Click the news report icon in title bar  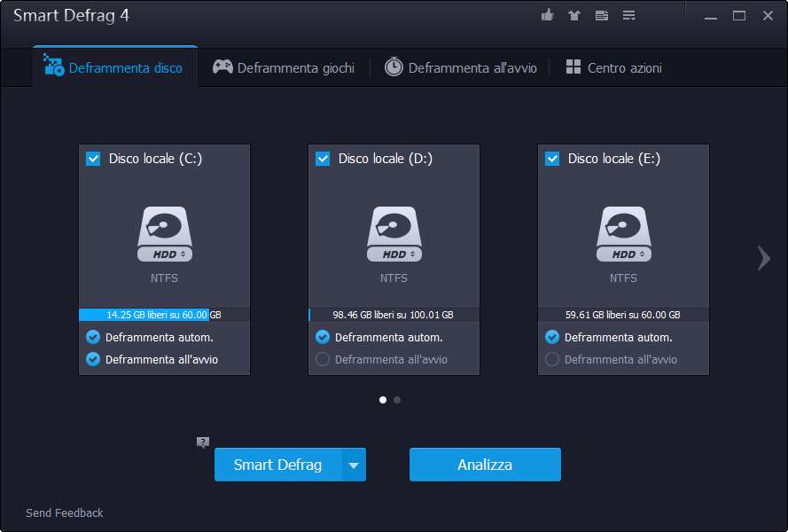[x=602, y=15]
